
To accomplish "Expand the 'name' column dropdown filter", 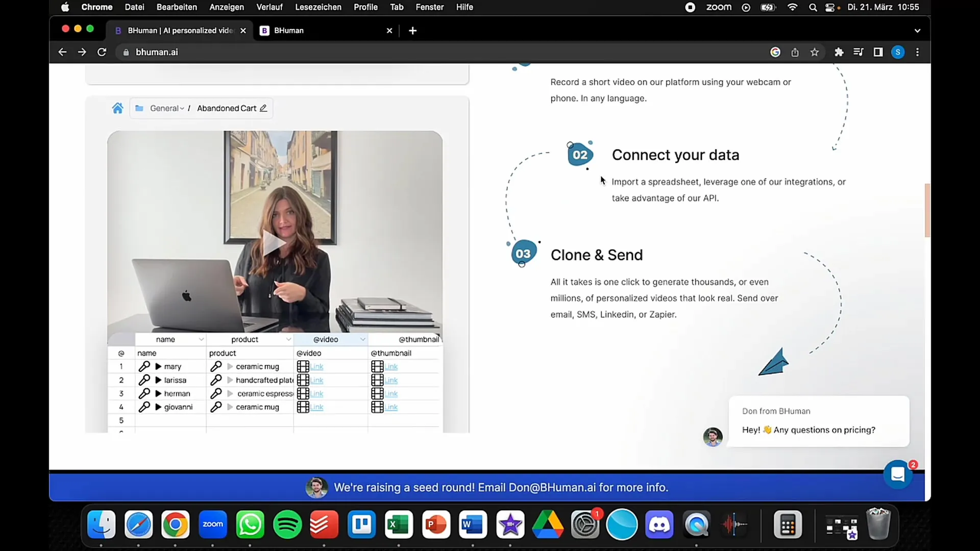I will [201, 339].
